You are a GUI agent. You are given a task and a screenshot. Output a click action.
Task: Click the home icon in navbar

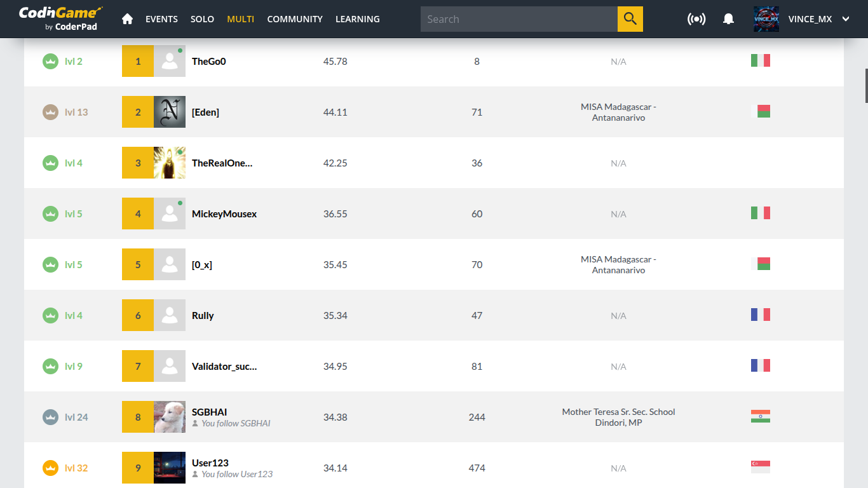[x=127, y=19]
